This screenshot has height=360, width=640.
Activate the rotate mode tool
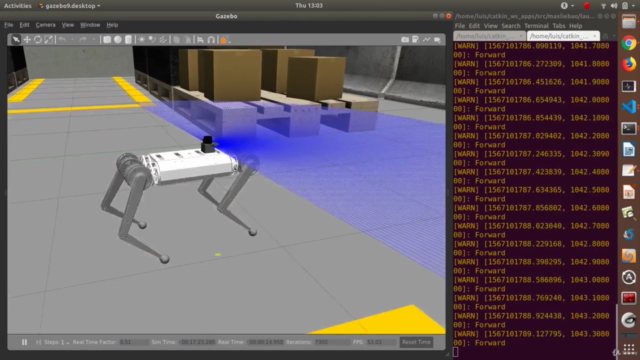38,40
